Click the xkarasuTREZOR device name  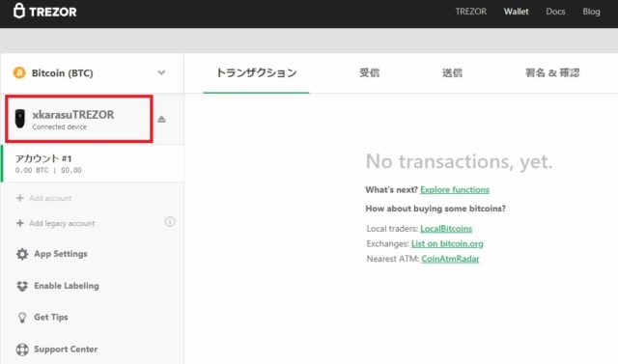73,115
